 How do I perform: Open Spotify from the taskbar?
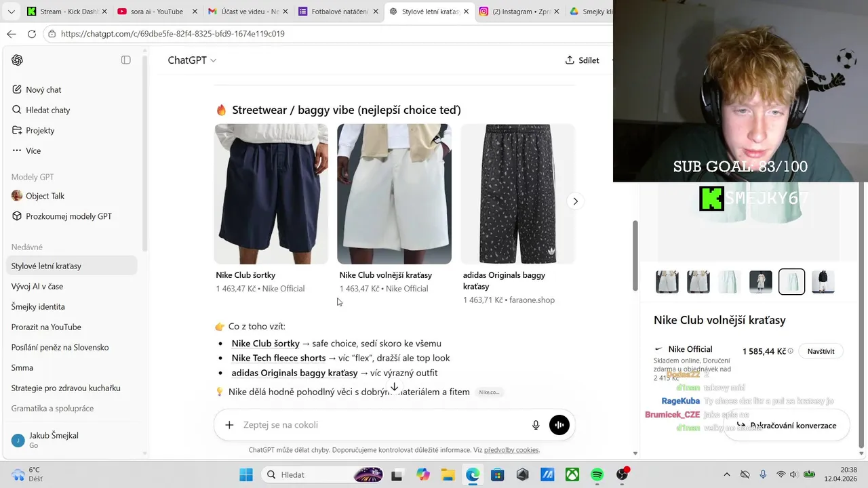pos(597,474)
